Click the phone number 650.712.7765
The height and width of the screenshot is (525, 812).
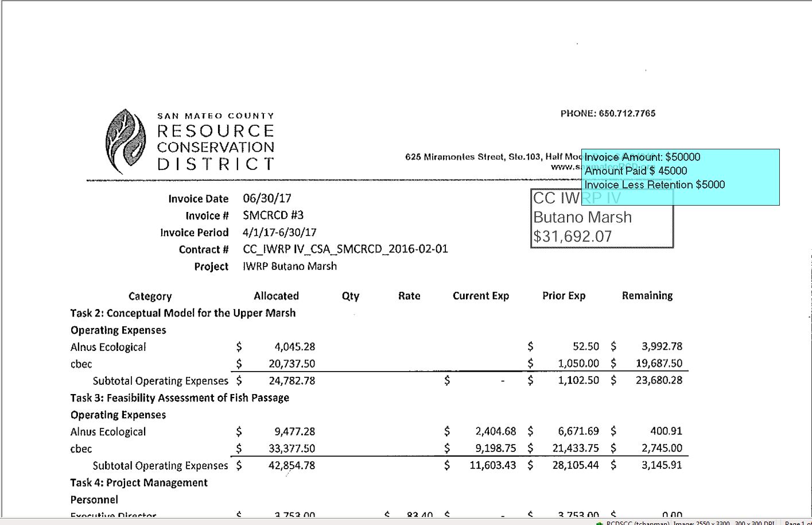point(627,113)
